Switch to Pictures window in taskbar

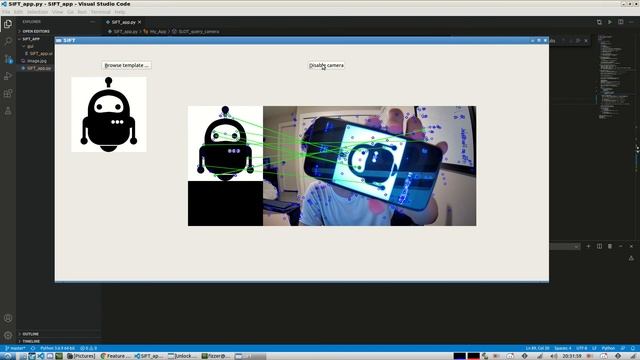[81, 356]
